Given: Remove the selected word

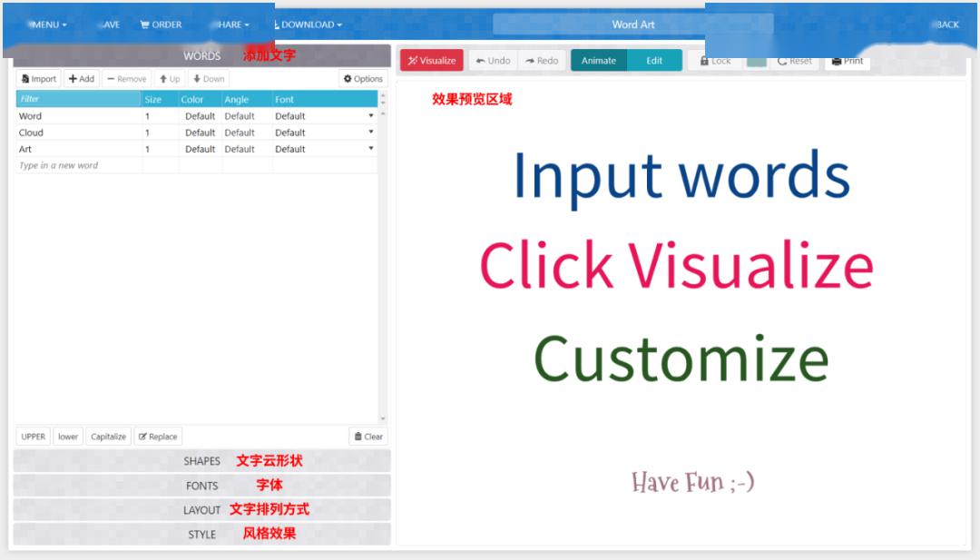Looking at the screenshot, I should (x=127, y=79).
